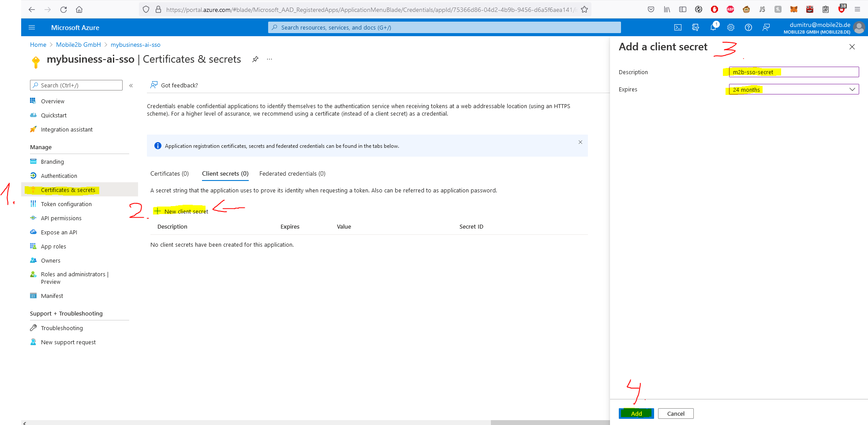Click the m2b-sso-secret Description field

point(793,71)
